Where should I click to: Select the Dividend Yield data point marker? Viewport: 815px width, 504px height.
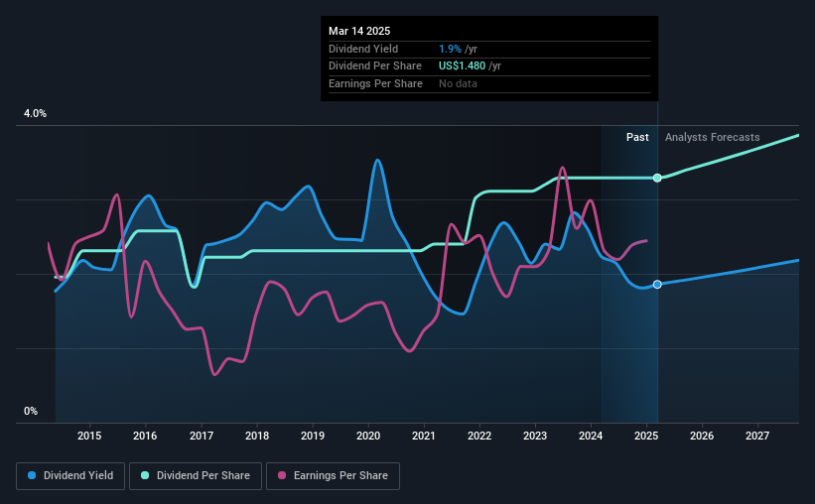click(657, 284)
